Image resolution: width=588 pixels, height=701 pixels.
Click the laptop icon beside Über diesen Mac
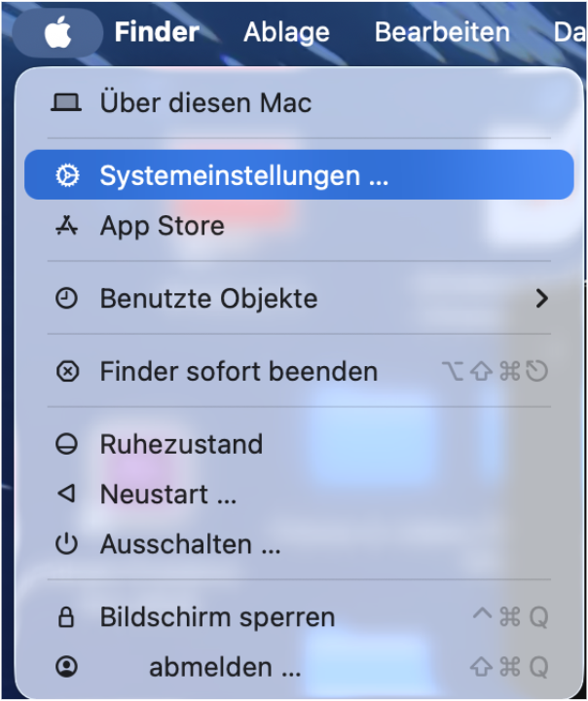pos(66,103)
